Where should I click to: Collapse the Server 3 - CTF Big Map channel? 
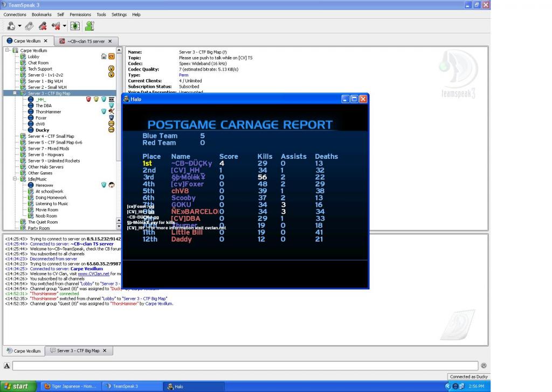15,93
